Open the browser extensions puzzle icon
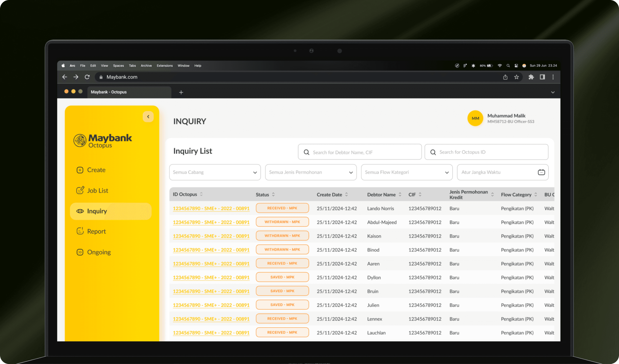Viewport: 619px width, 364px height. click(x=531, y=77)
